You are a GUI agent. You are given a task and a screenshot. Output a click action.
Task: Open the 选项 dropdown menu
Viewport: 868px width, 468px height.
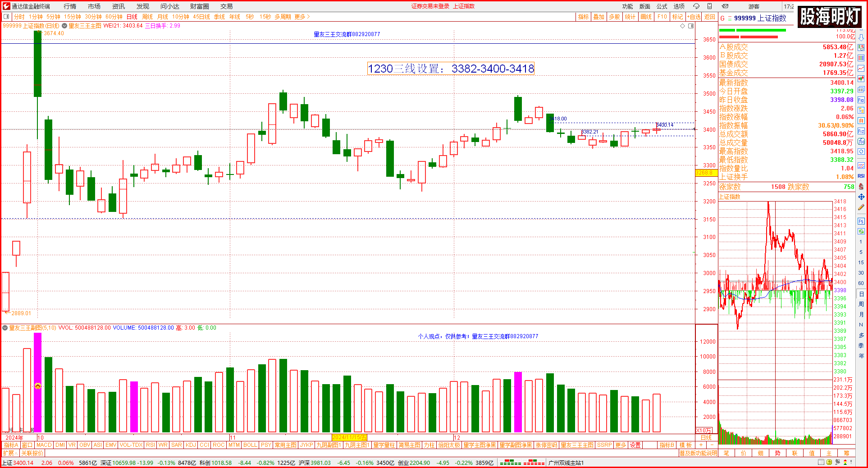679,6
